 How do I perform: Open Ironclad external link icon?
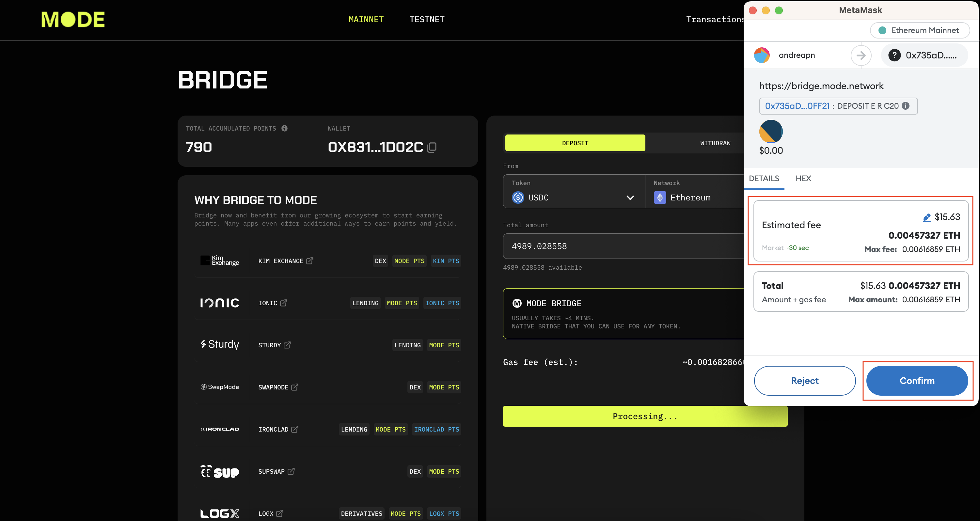pyautogui.click(x=295, y=429)
